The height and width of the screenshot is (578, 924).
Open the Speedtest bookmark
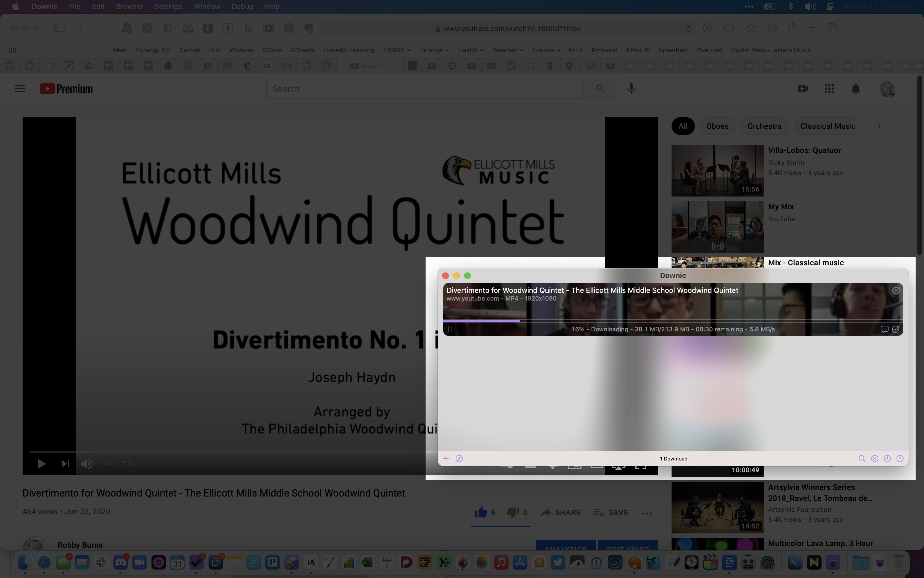pyautogui.click(x=673, y=50)
